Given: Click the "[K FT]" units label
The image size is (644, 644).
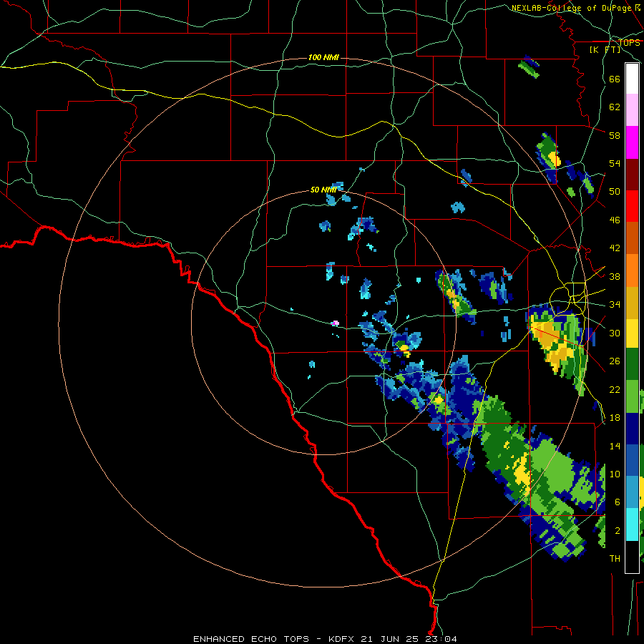Looking at the screenshot, I should pyautogui.click(x=605, y=49).
